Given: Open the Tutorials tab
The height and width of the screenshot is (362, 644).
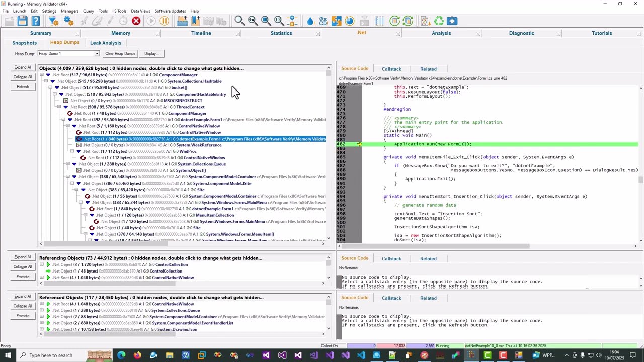Looking at the screenshot, I should pos(602,33).
